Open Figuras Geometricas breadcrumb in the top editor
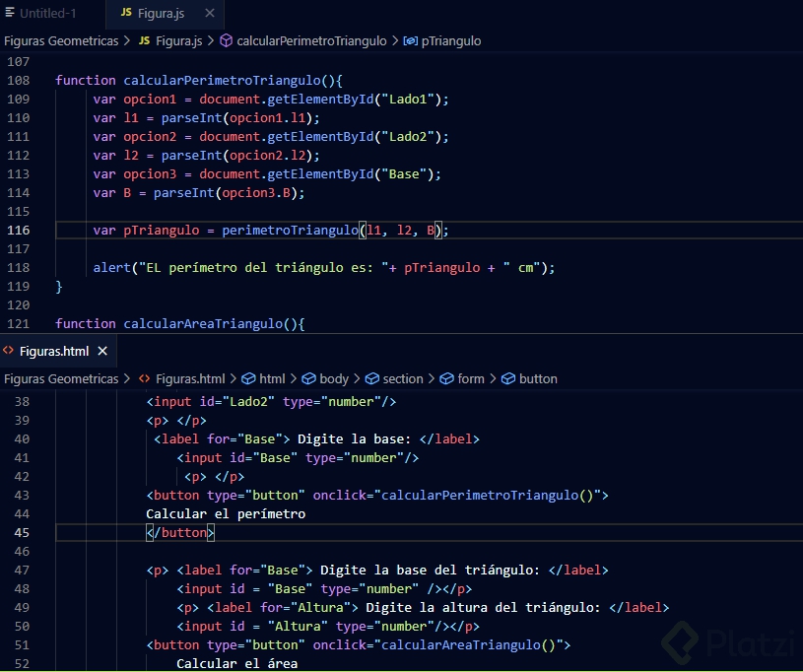Viewport: 803px width, 672px height. pyautogui.click(x=61, y=41)
